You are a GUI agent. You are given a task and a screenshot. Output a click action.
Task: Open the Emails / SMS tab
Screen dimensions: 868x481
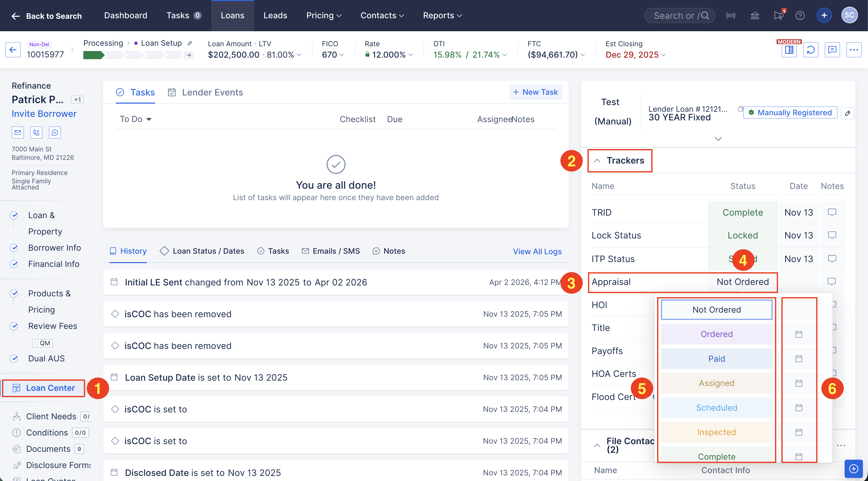coord(336,251)
